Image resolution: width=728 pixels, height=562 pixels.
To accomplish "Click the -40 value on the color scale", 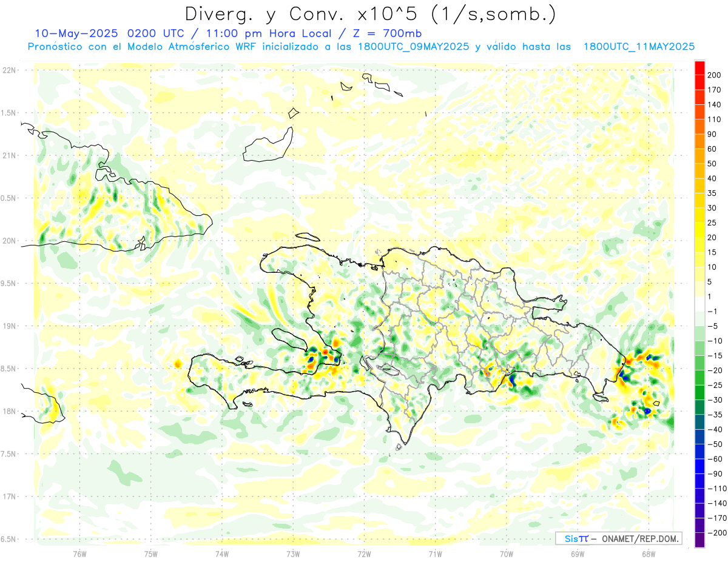I will coord(716,430).
